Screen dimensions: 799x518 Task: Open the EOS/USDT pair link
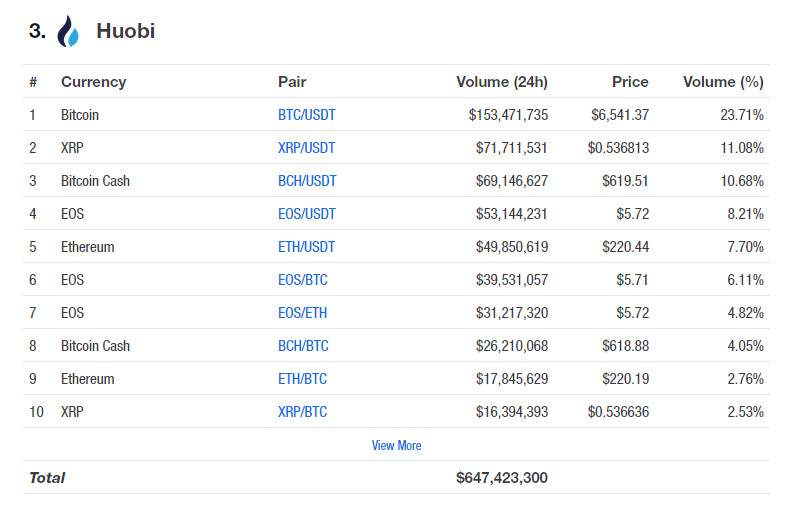pos(307,214)
